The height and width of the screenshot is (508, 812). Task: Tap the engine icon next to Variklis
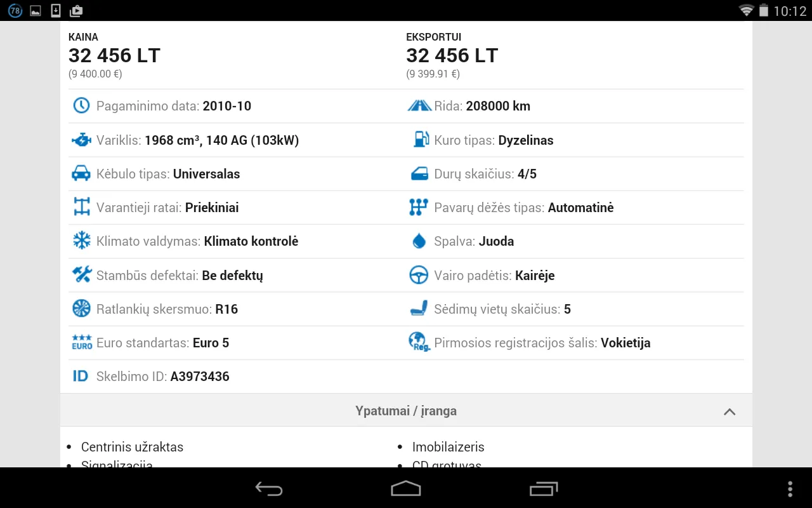81,140
